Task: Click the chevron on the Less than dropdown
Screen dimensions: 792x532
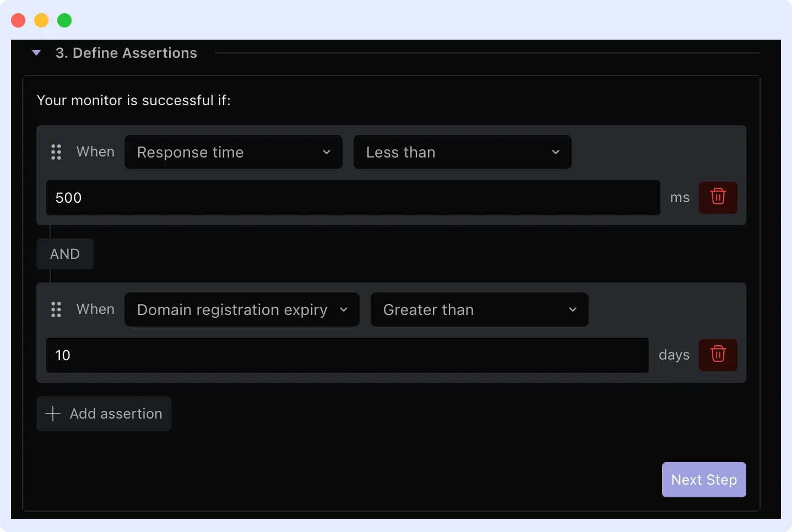Action: [555, 152]
